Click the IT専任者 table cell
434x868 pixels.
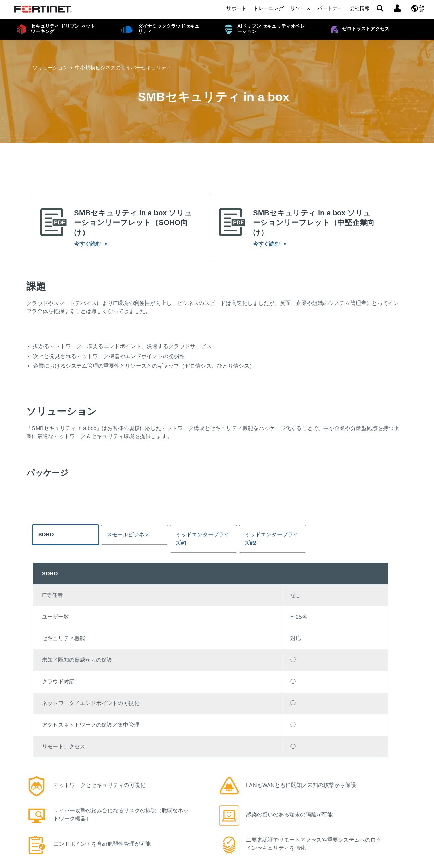click(x=158, y=595)
